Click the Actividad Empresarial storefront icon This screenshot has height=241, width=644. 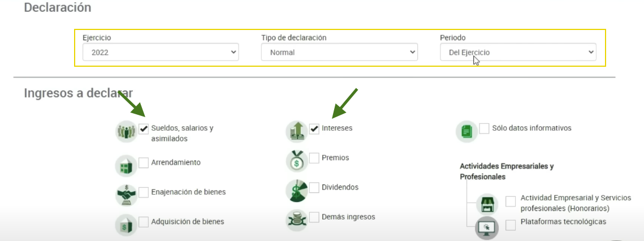487,204
